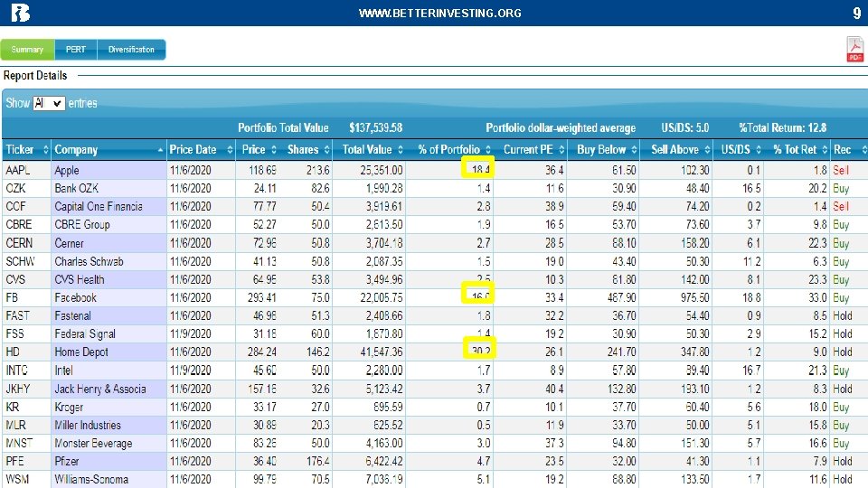868x488 pixels.
Task: Select the Kroger company cell
Action: [108, 407]
